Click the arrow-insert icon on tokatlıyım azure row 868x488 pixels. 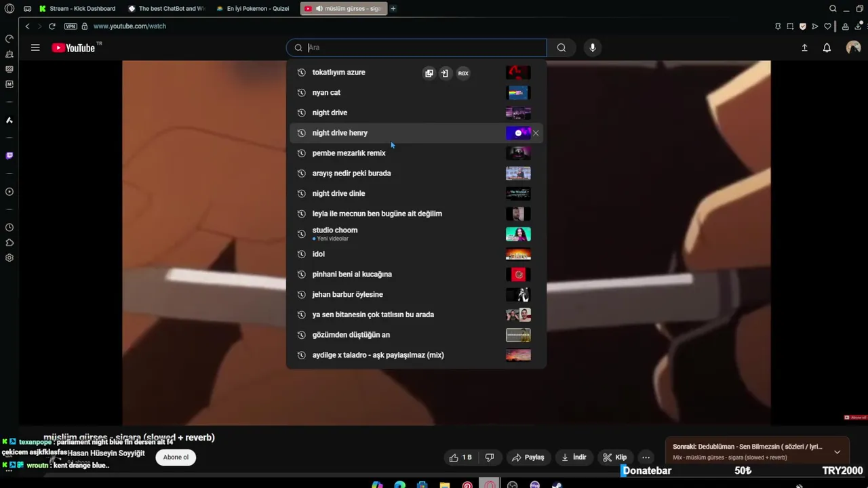coord(445,73)
